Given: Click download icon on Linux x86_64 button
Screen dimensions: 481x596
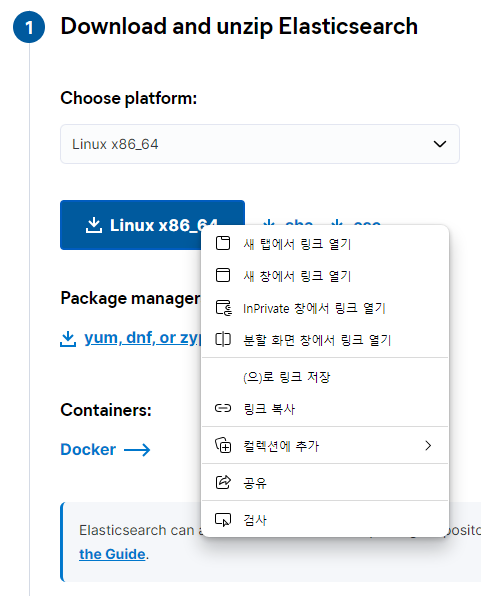Looking at the screenshot, I should pyautogui.click(x=94, y=225).
